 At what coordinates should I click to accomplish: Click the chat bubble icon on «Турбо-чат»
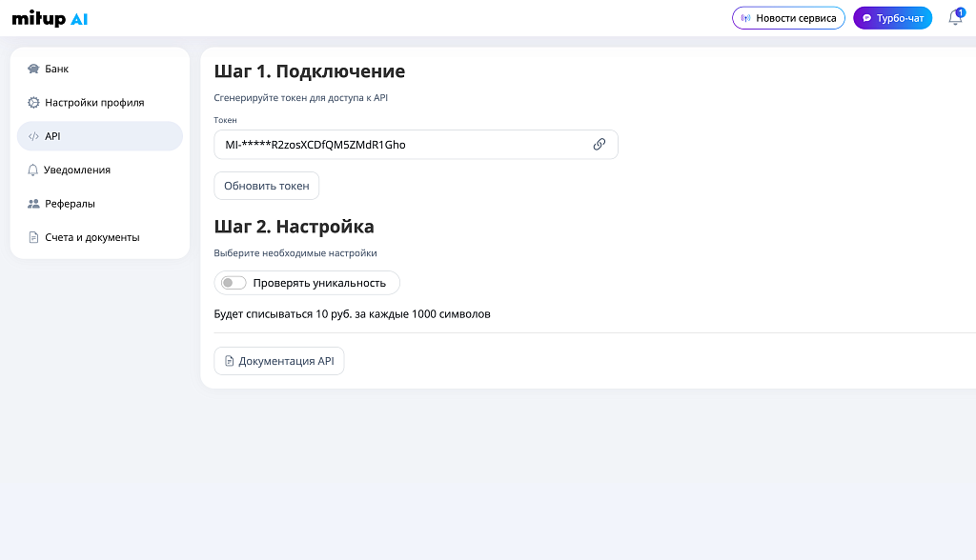point(865,17)
